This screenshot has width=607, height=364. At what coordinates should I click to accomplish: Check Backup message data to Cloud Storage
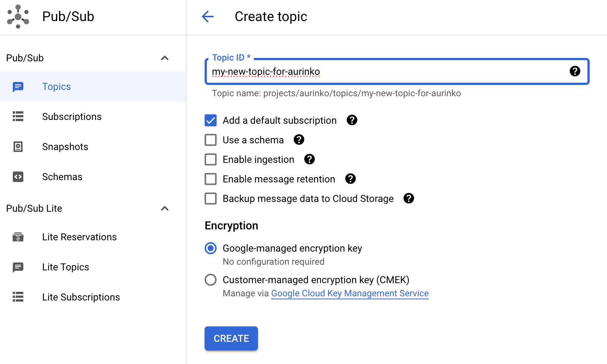[211, 199]
